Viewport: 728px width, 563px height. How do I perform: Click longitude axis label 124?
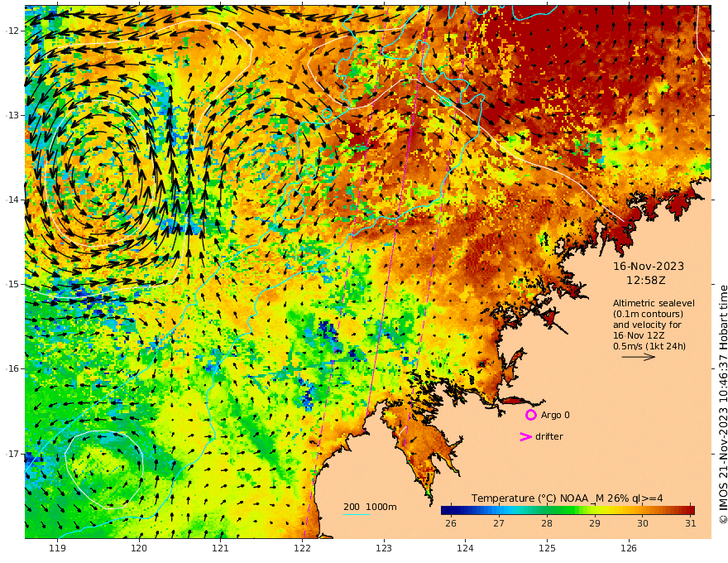(466, 549)
